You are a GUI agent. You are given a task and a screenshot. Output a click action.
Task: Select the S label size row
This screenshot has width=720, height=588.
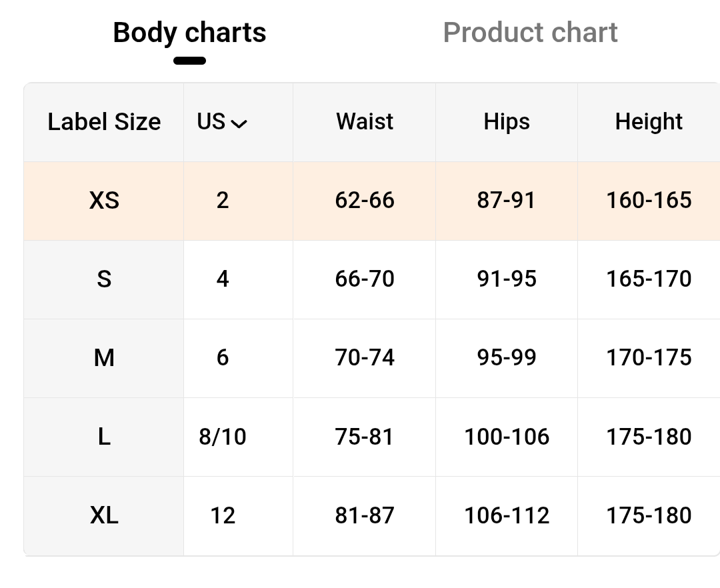pyautogui.click(x=104, y=279)
